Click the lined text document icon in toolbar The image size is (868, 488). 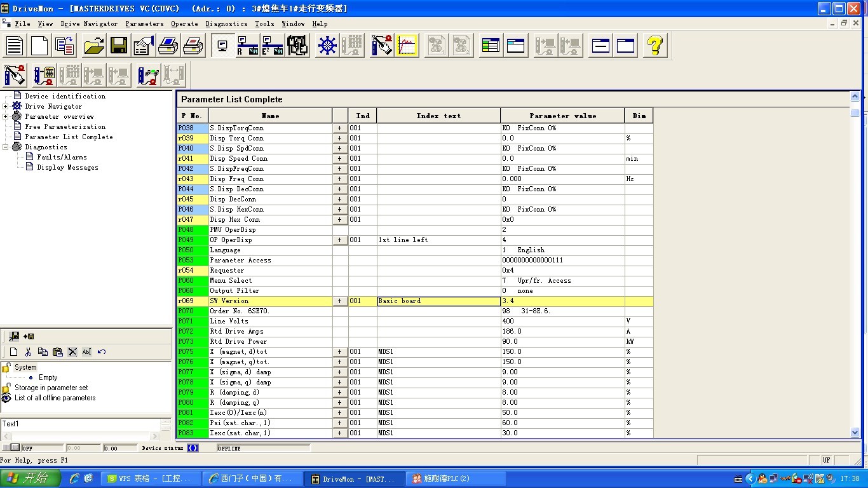[x=15, y=46]
